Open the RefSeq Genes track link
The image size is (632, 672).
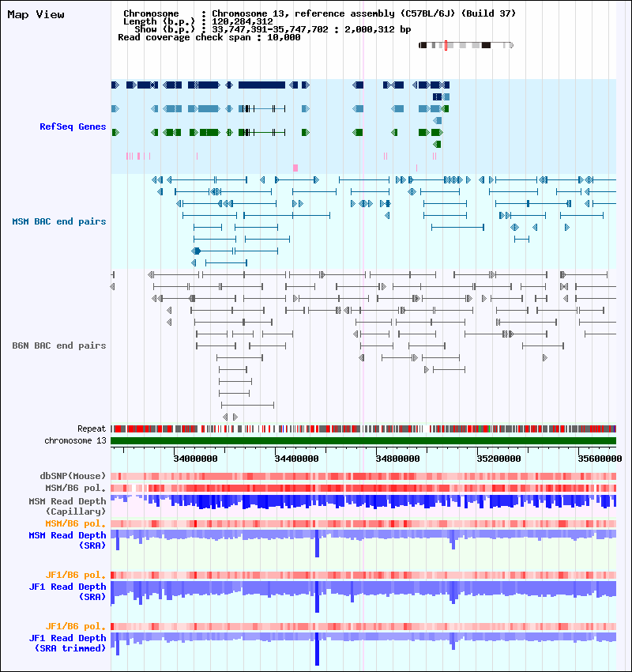pos(73,126)
